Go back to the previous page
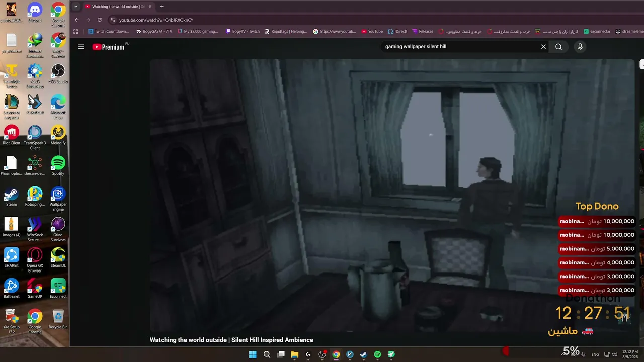 coord(76,20)
